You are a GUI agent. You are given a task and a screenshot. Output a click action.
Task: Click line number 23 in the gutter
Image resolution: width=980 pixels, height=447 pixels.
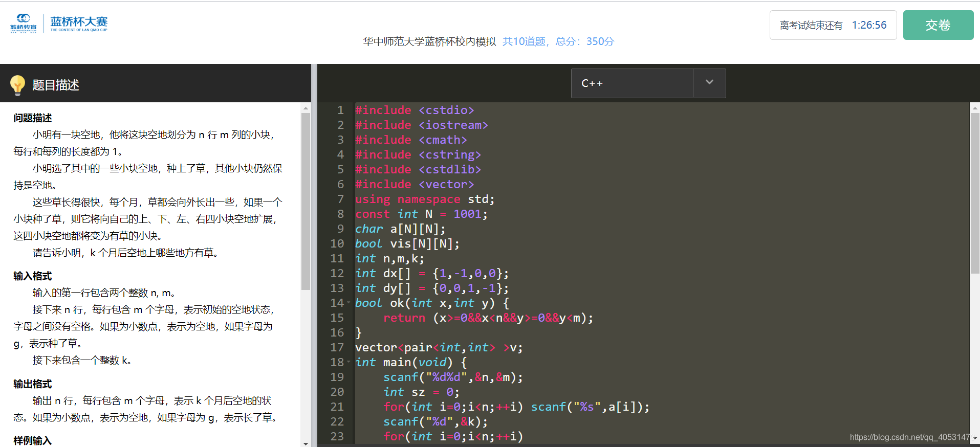[x=337, y=436]
